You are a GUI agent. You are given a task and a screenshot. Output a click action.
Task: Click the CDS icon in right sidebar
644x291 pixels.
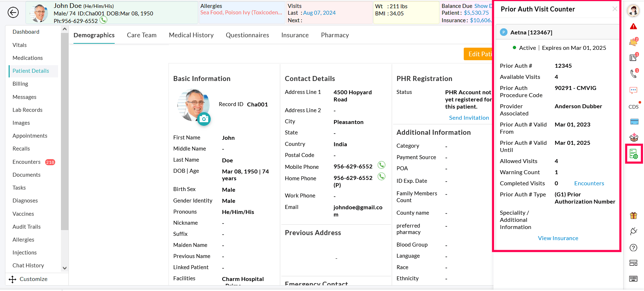[x=633, y=107]
